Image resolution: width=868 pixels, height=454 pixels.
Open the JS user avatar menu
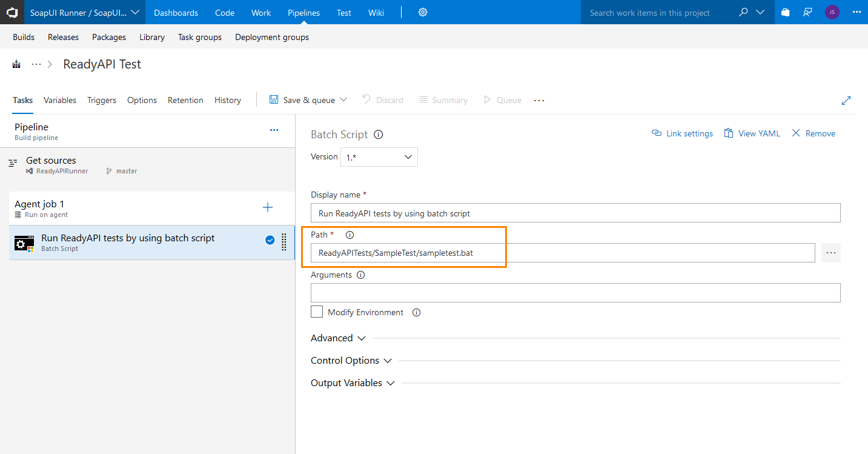832,12
